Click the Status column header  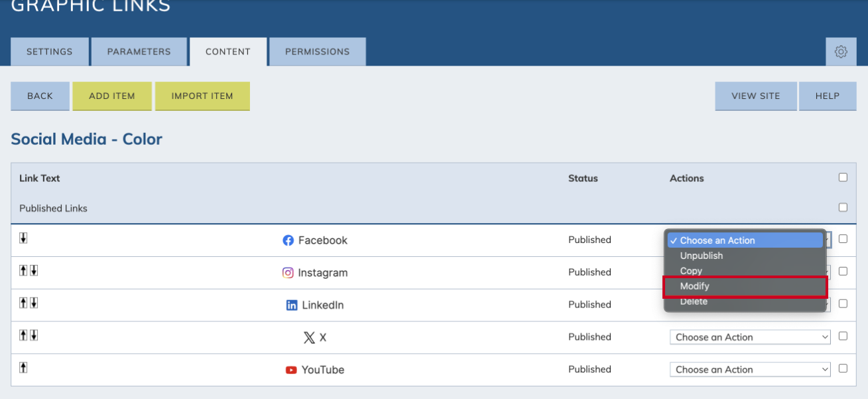pyautogui.click(x=583, y=178)
